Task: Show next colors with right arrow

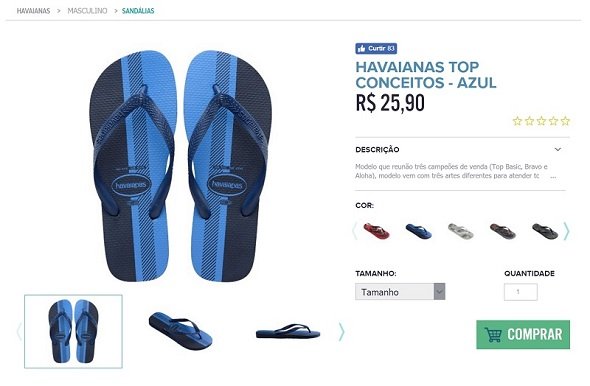Action: pyautogui.click(x=566, y=231)
